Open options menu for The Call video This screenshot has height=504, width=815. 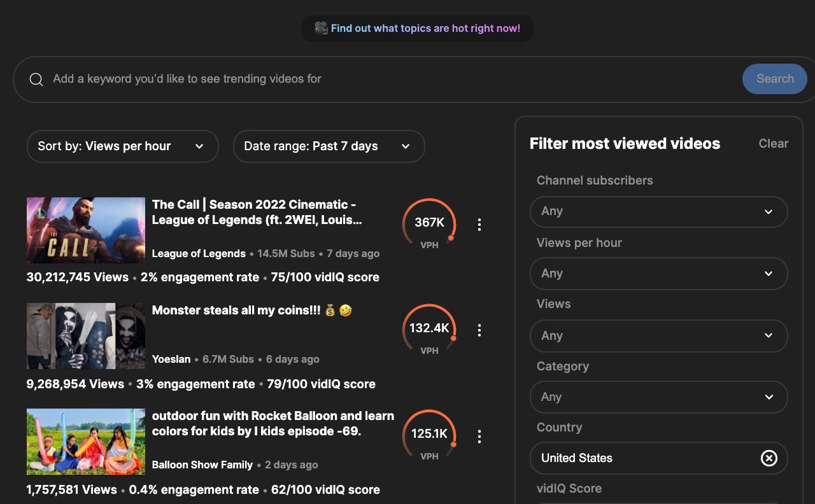click(479, 224)
